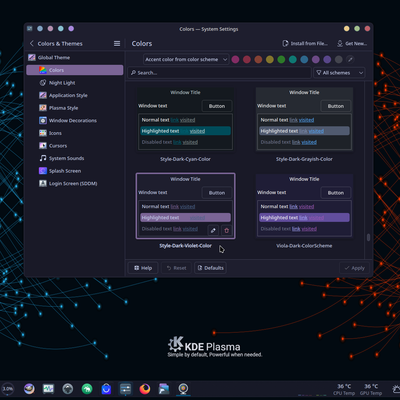
Task: Click the Firefox icon in the taskbar
Action: coord(145,389)
